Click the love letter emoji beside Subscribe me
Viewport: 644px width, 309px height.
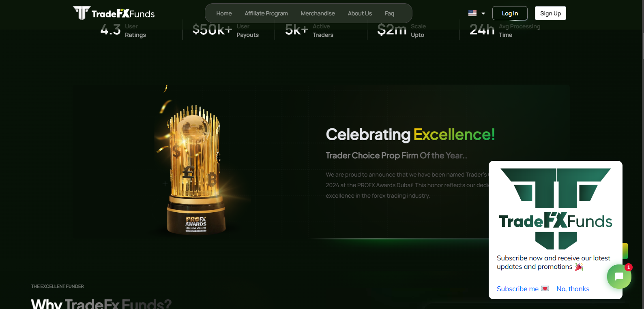pos(545,289)
